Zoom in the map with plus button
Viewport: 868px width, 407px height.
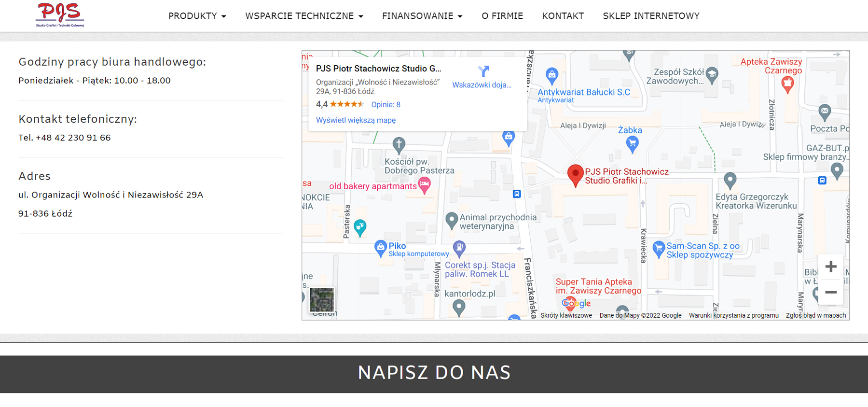click(831, 267)
